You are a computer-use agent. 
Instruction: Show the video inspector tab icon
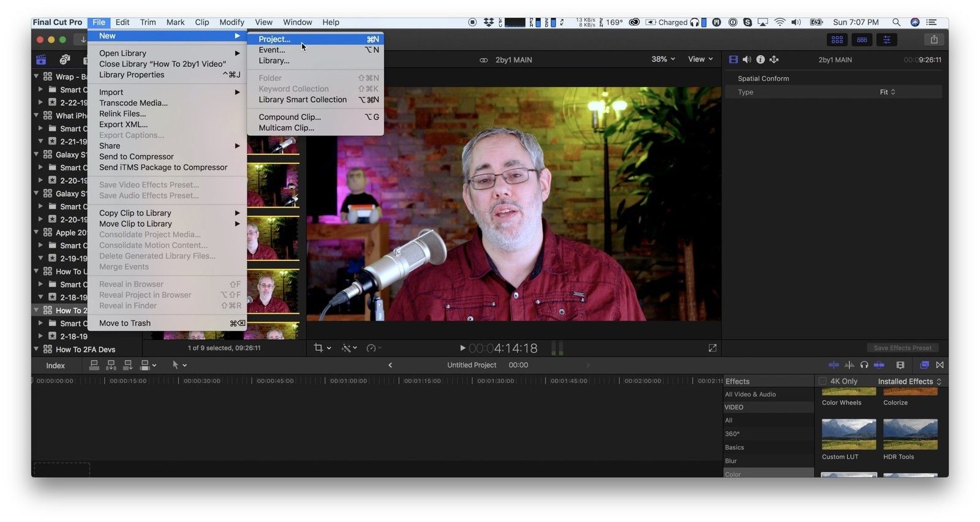(x=733, y=59)
